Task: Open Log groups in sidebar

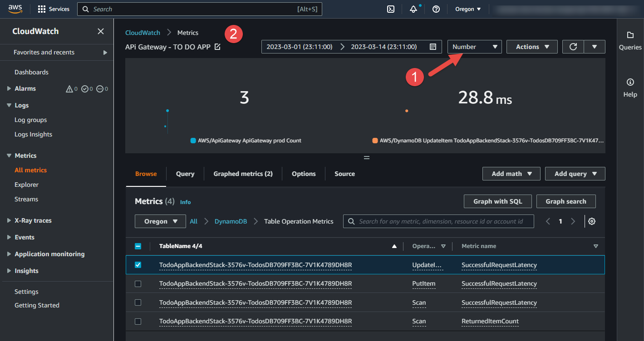Action: pyautogui.click(x=30, y=120)
